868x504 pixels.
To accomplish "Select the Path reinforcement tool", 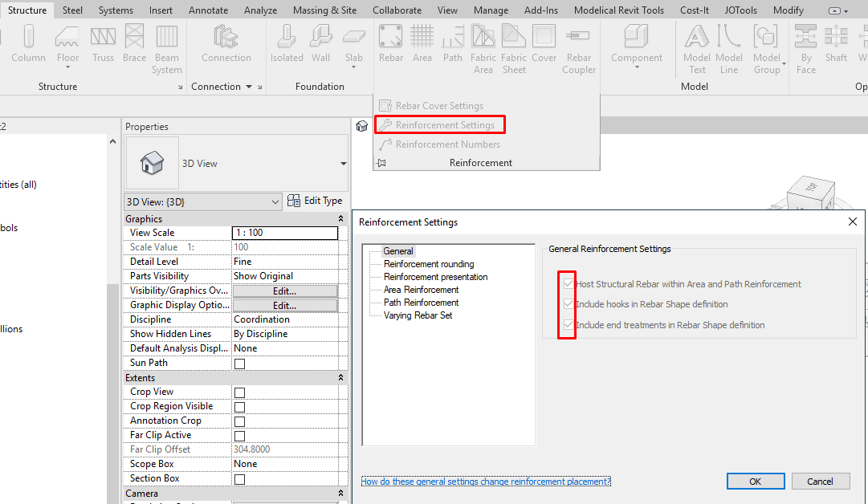I will [452, 43].
